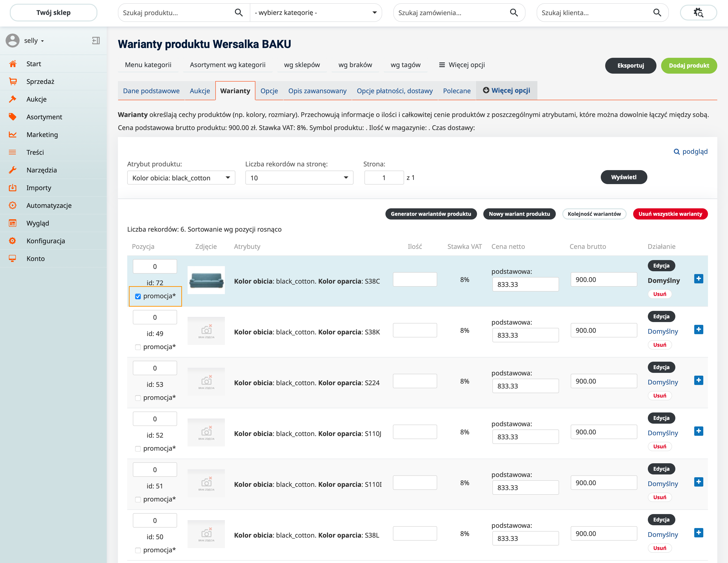Click the plus icon for variant S224
The width and height of the screenshot is (728, 563).
point(698,380)
